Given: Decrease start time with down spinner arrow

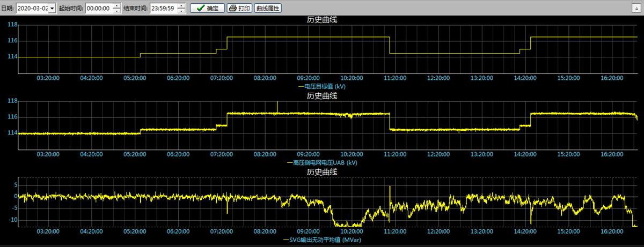Looking at the screenshot, I should pyautogui.click(x=116, y=11).
